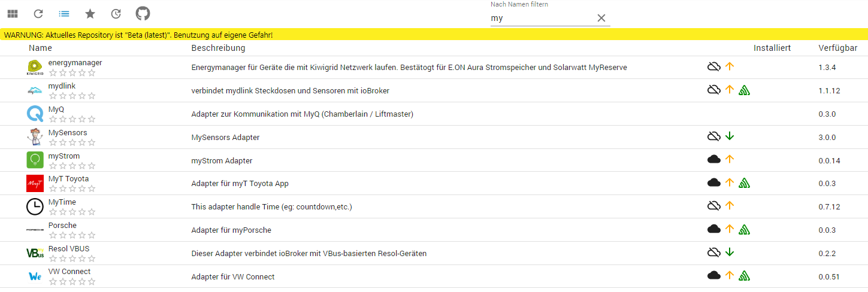
Task: Click available version 1.3.4
Action: click(827, 67)
